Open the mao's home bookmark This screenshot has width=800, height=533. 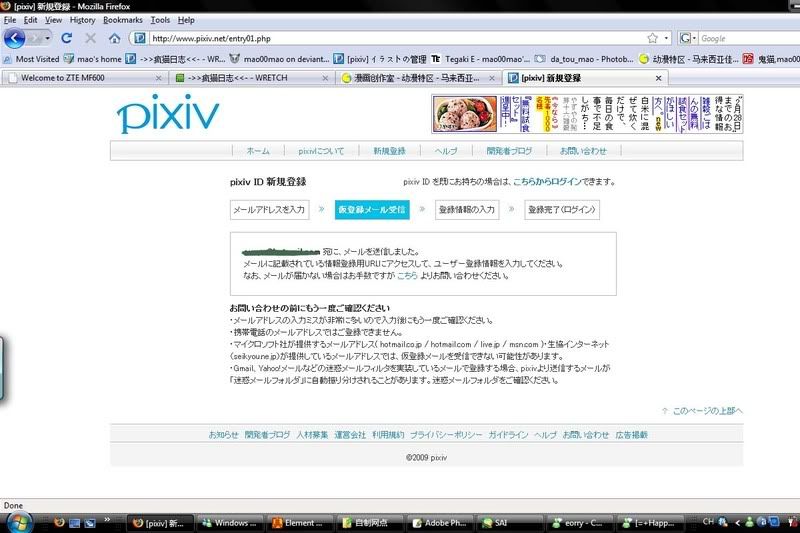(x=93, y=59)
